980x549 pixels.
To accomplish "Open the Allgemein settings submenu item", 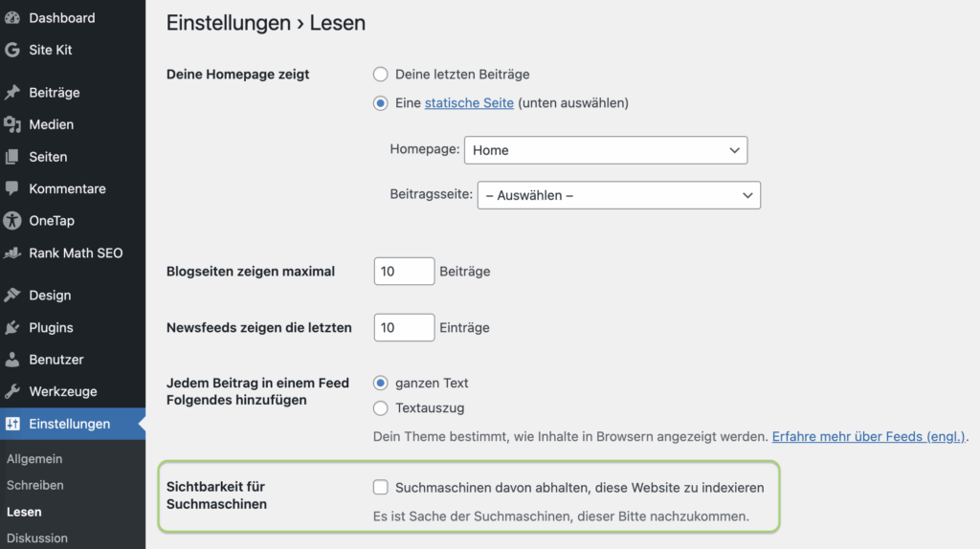I will point(34,459).
